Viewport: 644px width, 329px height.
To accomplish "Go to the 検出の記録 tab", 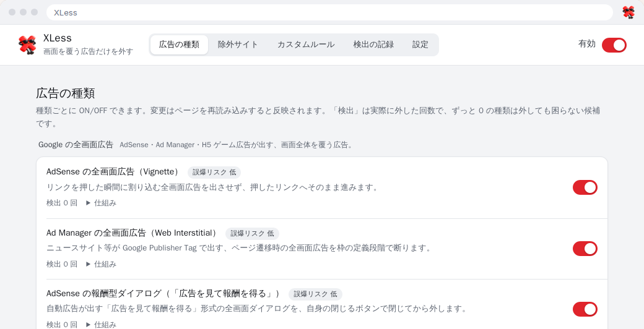I will click(x=373, y=45).
